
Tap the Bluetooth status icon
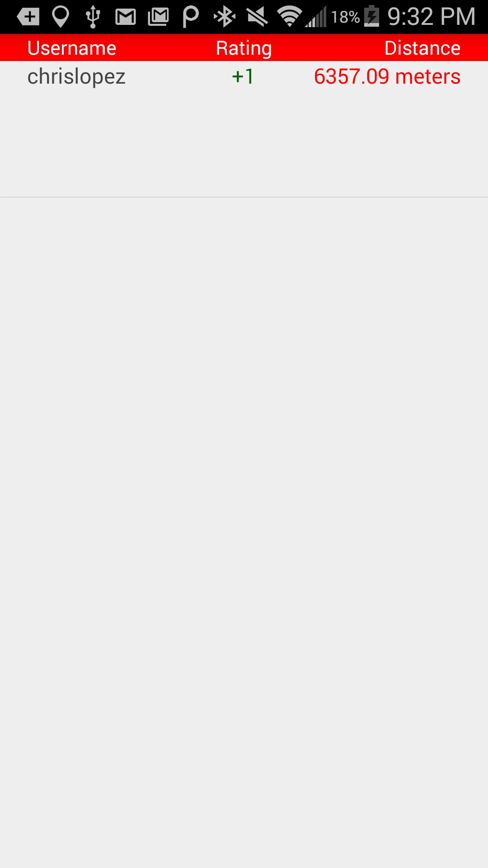coord(225,17)
